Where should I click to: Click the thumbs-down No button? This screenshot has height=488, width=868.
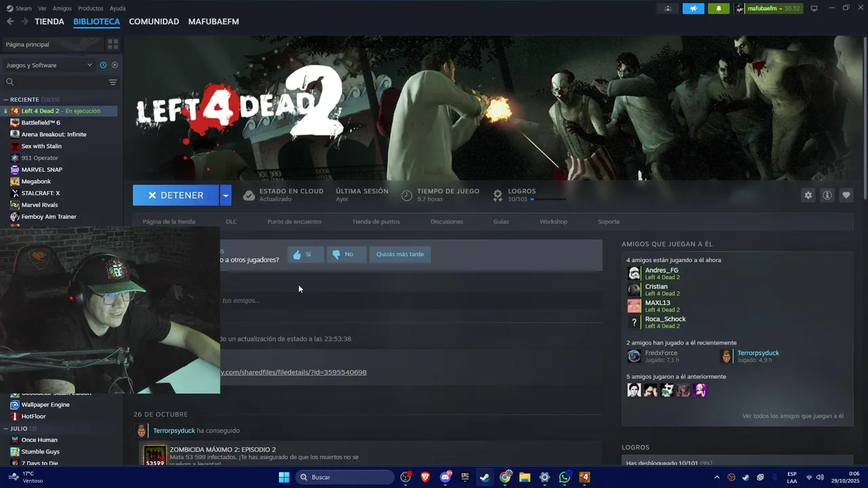click(x=346, y=254)
